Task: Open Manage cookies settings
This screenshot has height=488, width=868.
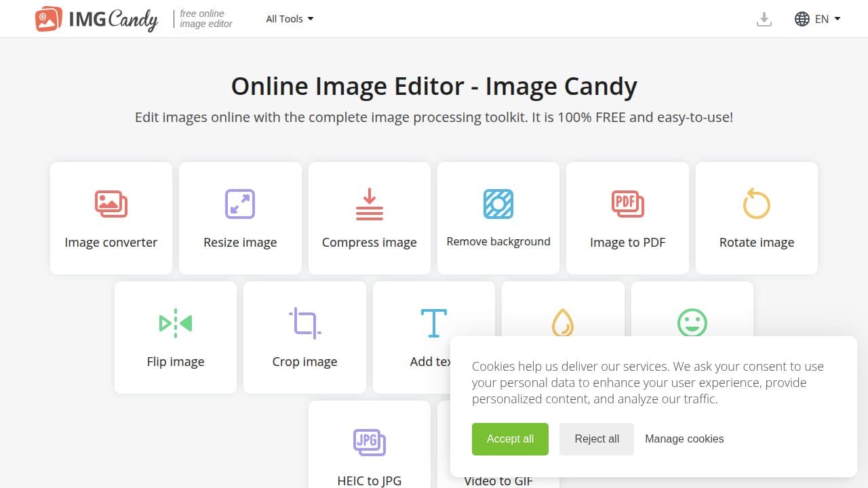Action: click(684, 439)
